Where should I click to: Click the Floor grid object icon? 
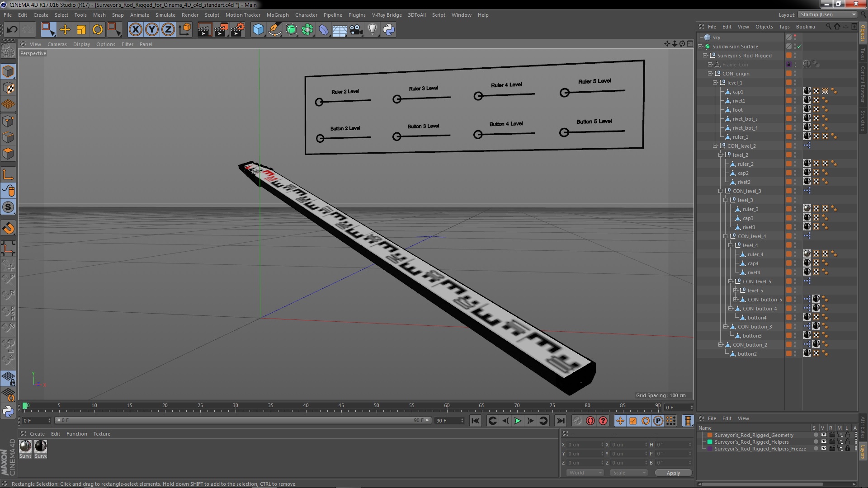(x=340, y=30)
